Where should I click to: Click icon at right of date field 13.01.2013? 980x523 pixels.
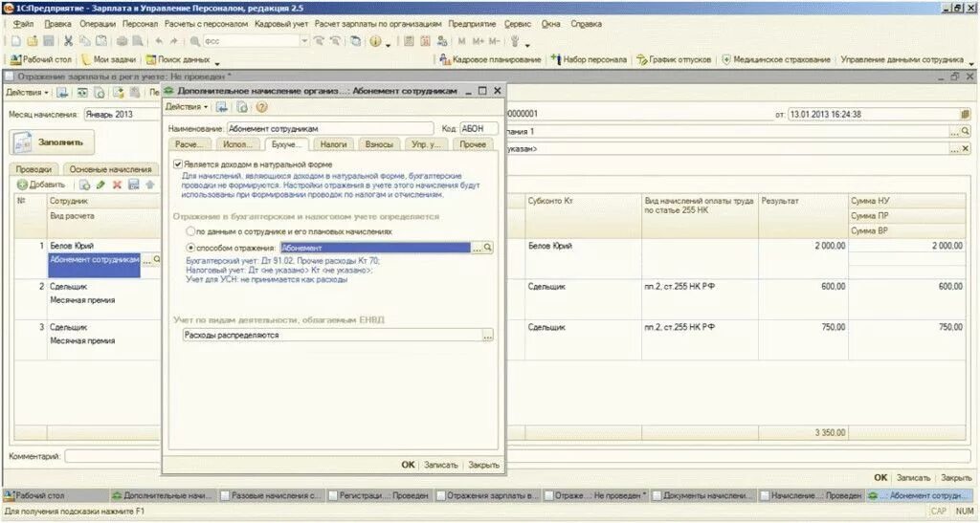click(x=966, y=114)
